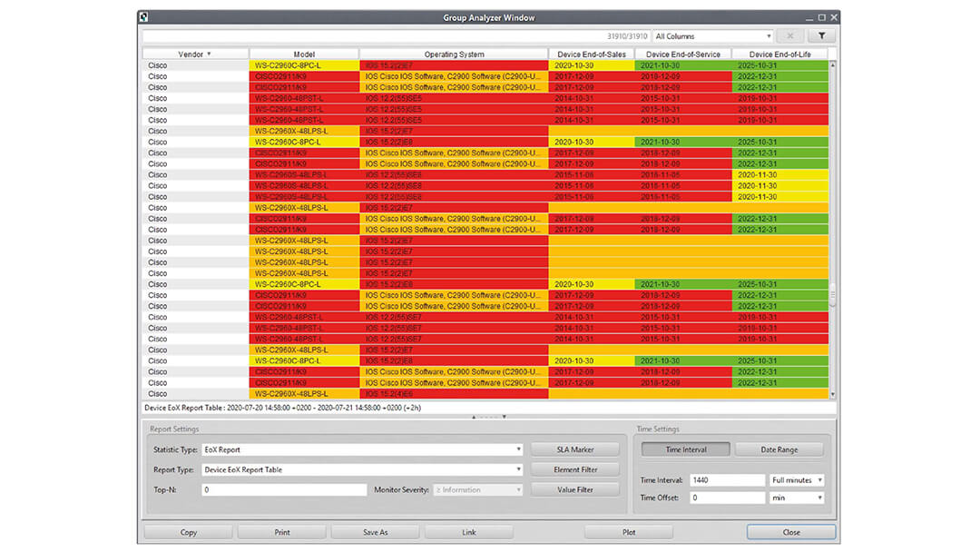Open the Report Type dropdown
Screen dimensions: 980x552
519,469
